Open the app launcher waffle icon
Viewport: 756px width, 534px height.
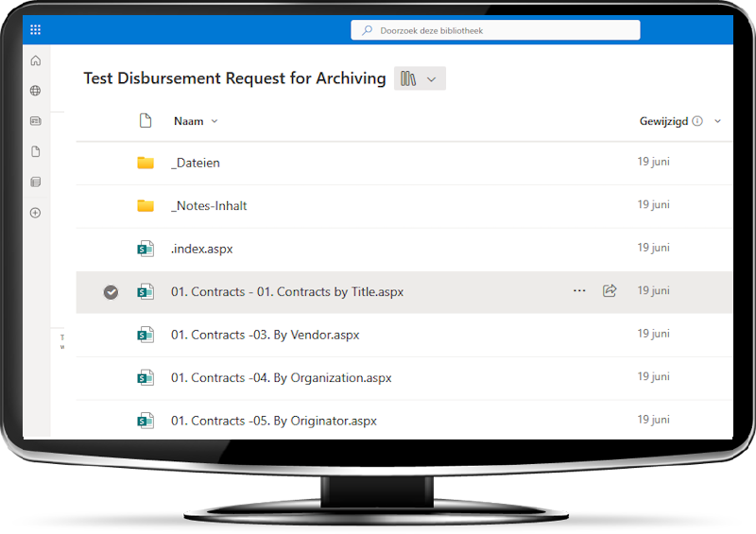click(x=36, y=30)
